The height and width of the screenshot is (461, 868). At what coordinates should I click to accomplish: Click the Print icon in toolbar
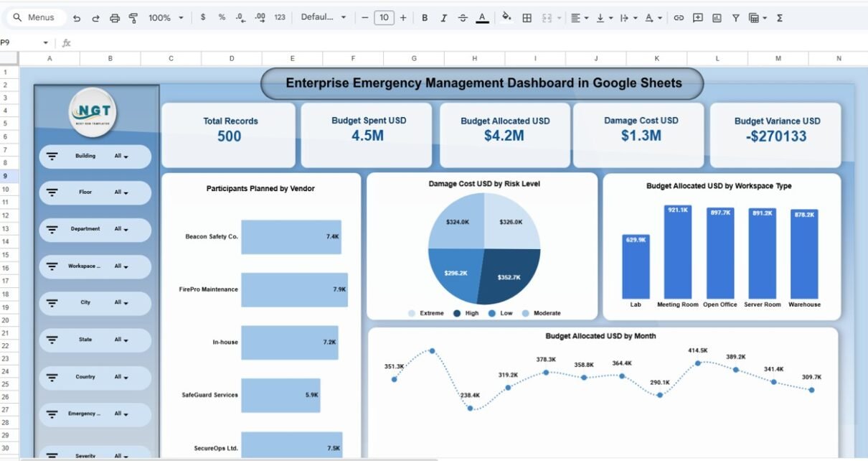pos(115,18)
